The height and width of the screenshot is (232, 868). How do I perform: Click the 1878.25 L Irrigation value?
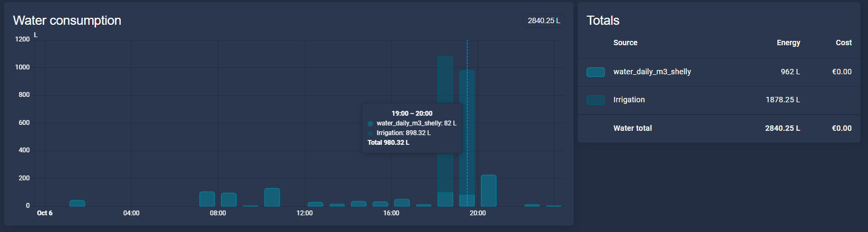pos(783,100)
